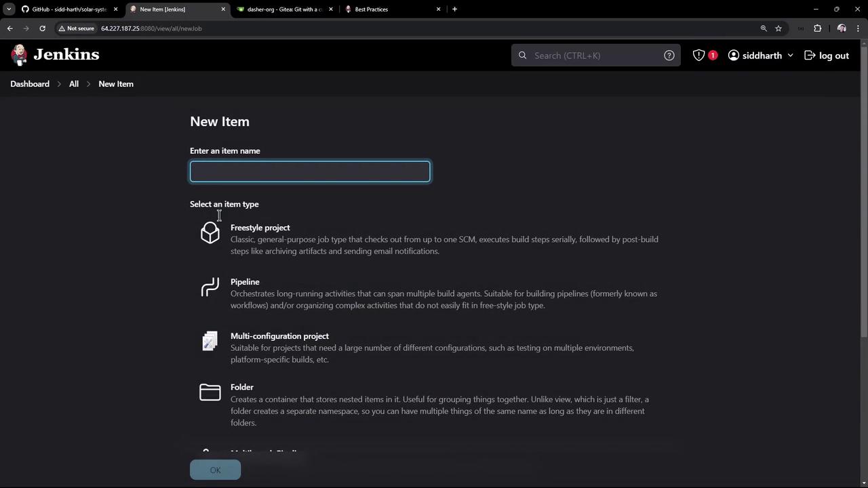Click the OK button

(215, 470)
